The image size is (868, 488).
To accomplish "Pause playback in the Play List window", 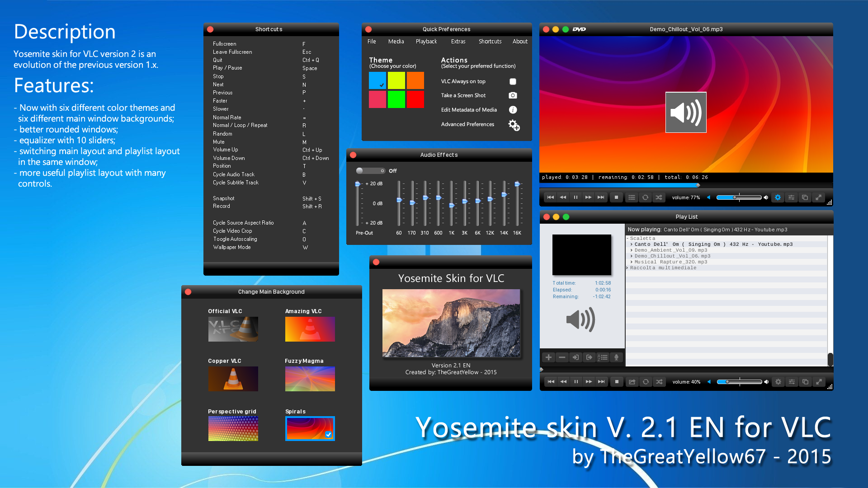I will point(576,382).
